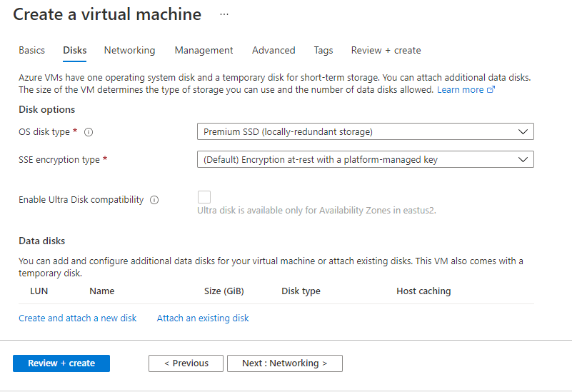Screen dimensions: 572x392
Task: Switch to the Advanced tab
Action: point(274,51)
